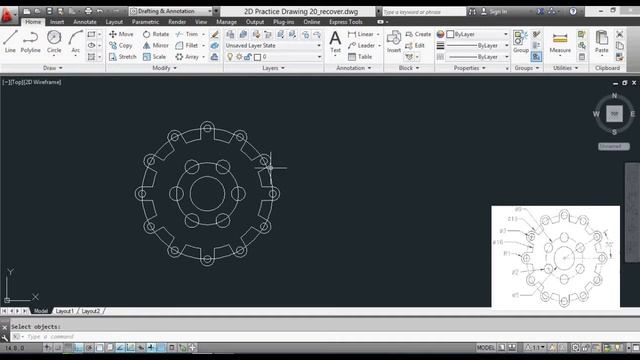The height and width of the screenshot is (360, 640).
Task: Select the Line drawing tool
Action: pyautogui.click(x=10, y=42)
